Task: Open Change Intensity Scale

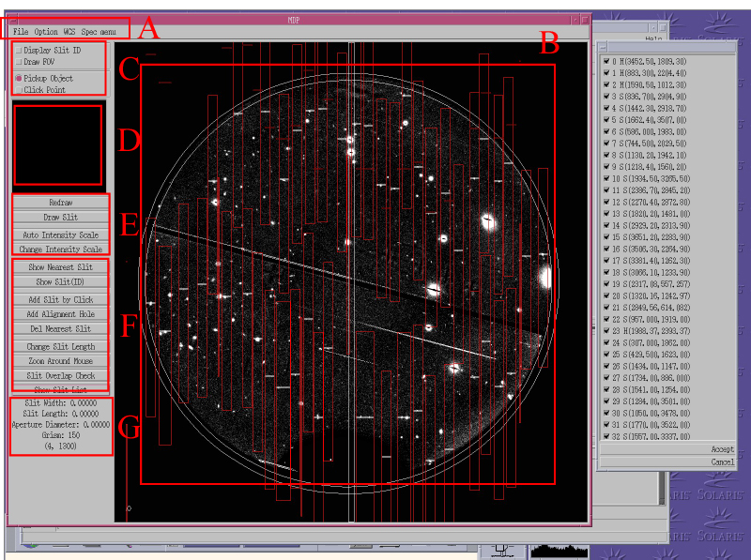Action: click(x=60, y=250)
